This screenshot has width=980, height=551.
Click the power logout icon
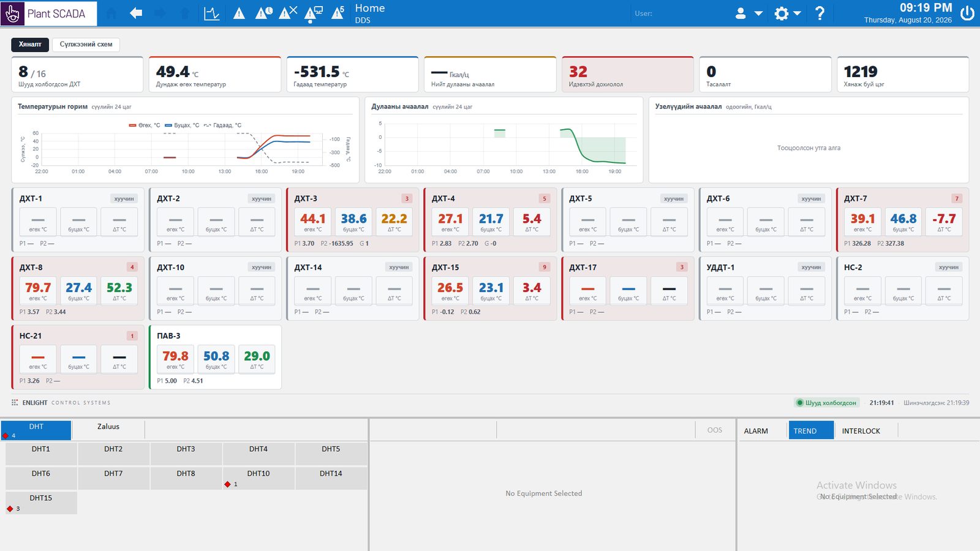[967, 13]
